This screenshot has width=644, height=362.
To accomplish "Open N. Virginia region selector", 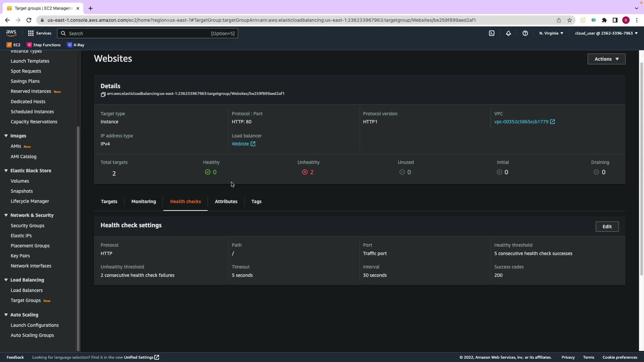I will pyautogui.click(x=551, y=33).
